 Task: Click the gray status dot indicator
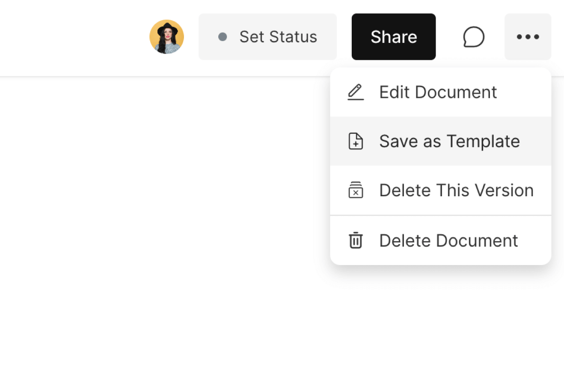(223, 37)
